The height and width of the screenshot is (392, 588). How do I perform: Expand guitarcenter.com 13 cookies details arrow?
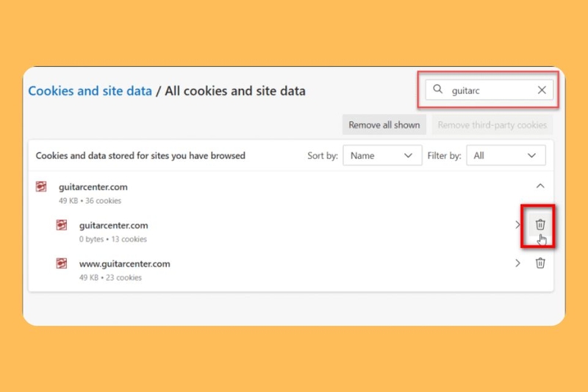[517, 225]
